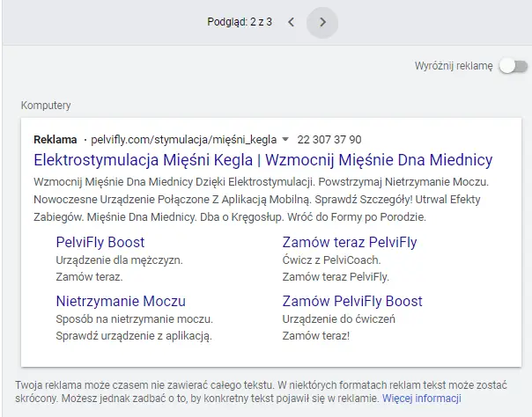Click the description line starting Nowoczesne Urządzenie Połączone
Screen dimensions: 532x417
tap(257, 200)
